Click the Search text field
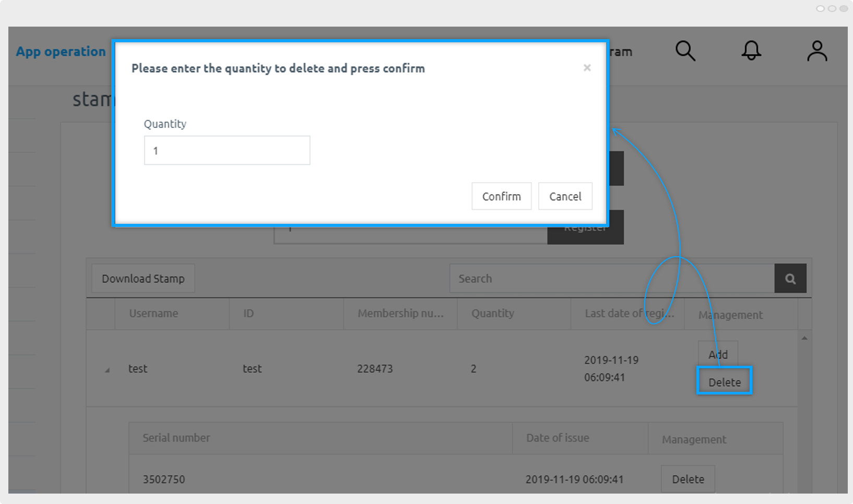 [x=611, y=279]
